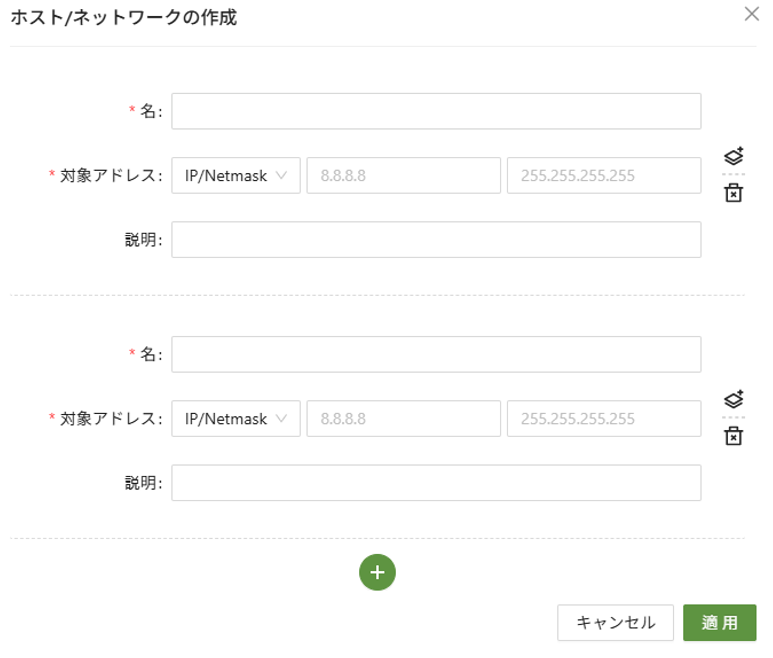Click the add-layer stack icon in second entry
Viewport: 773px width, 658px height.
[733, 400]
